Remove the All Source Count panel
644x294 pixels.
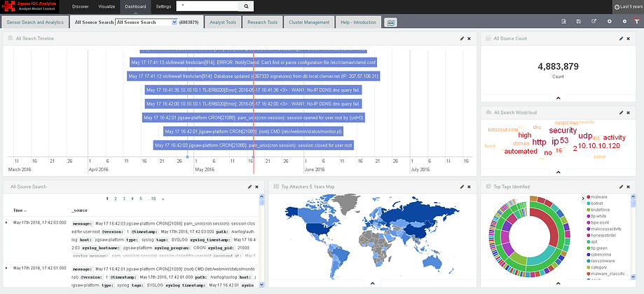click(628, 38)
